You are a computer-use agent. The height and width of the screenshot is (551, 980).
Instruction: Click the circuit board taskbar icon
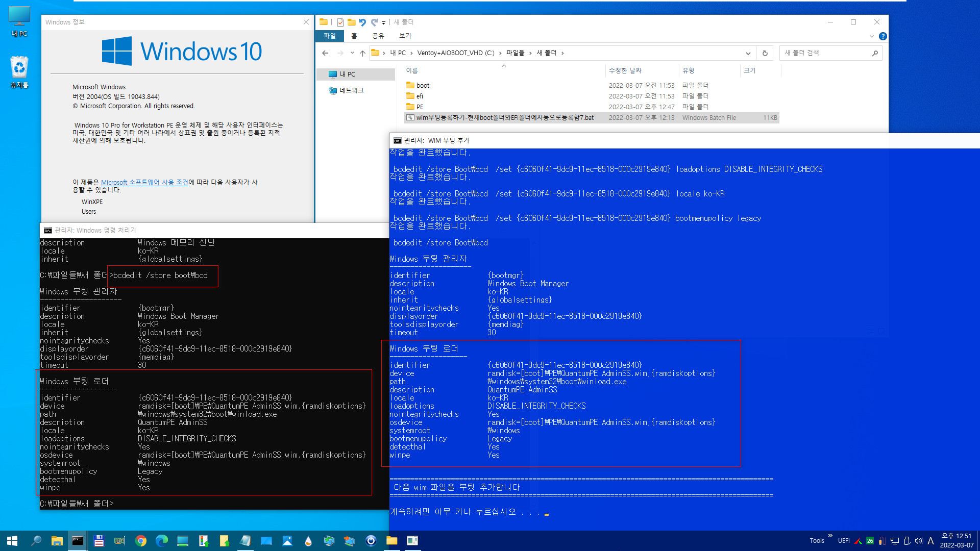pyautogui.click(x=119, y=541)
